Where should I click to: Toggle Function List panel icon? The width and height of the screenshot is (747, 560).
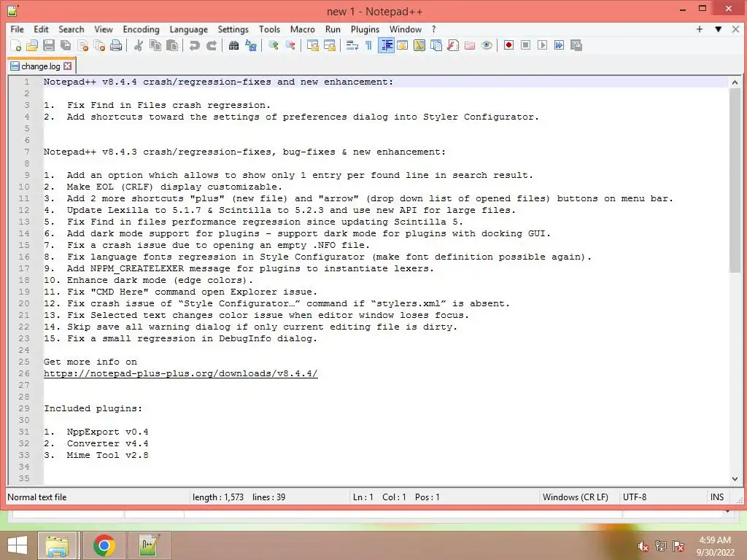click(453, 45)
